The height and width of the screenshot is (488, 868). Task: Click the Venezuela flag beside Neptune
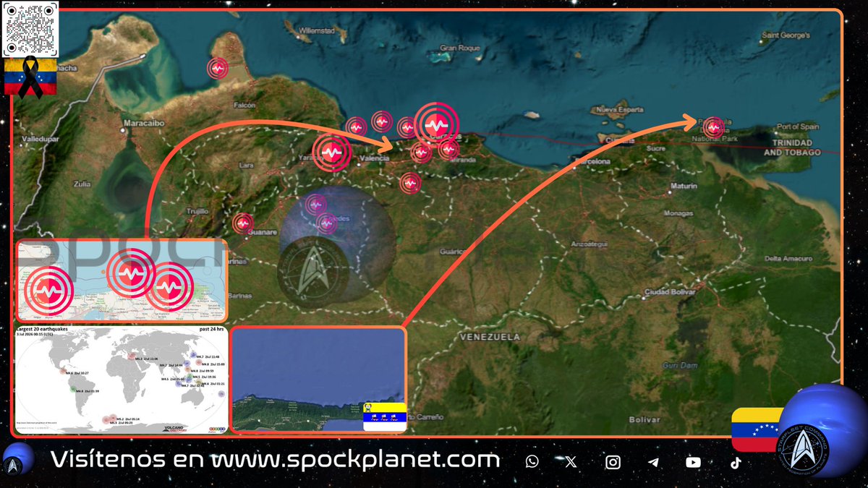click(x=757, y=429)
